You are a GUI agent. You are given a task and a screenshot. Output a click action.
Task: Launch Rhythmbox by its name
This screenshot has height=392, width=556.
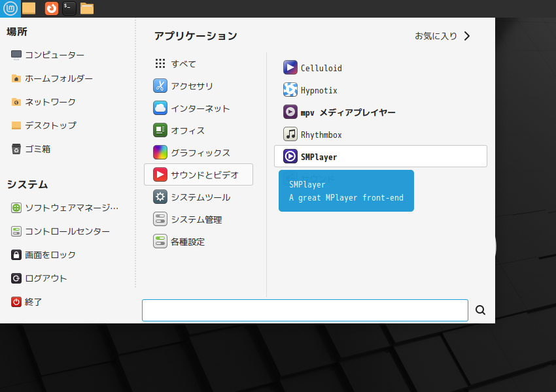coord(321,135)
